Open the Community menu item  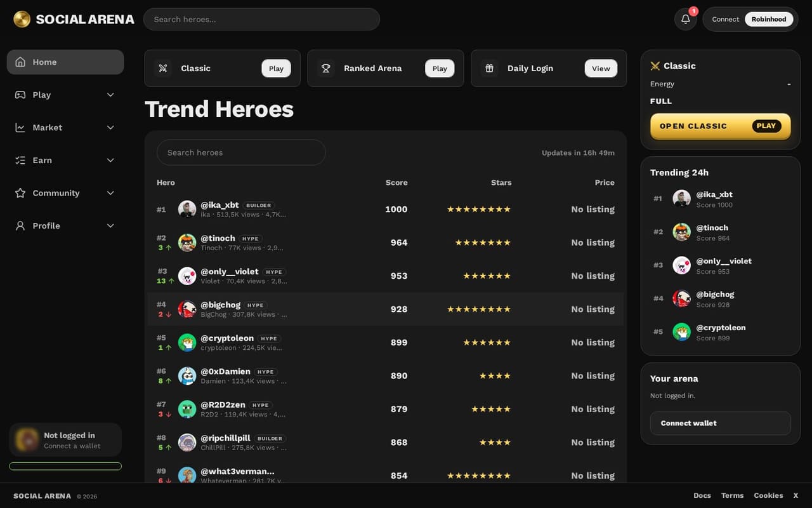point(65,193)
